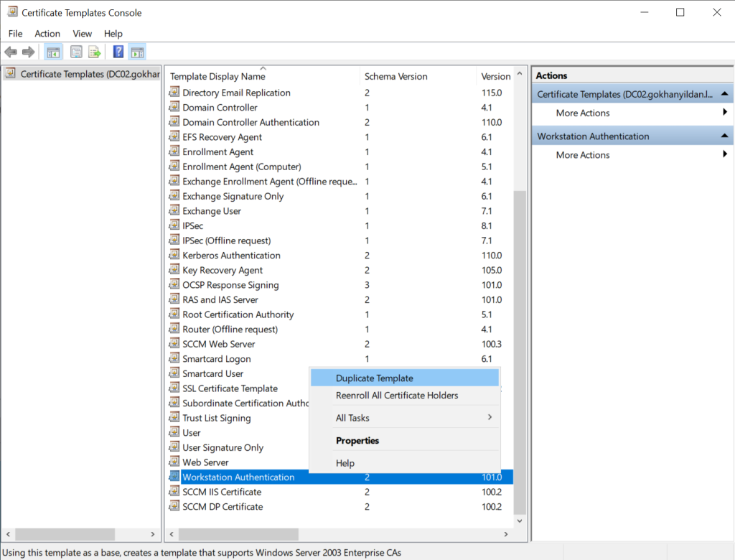Click the Key Recovery Agent template icon
735x560 pixels.
(174, 269)
